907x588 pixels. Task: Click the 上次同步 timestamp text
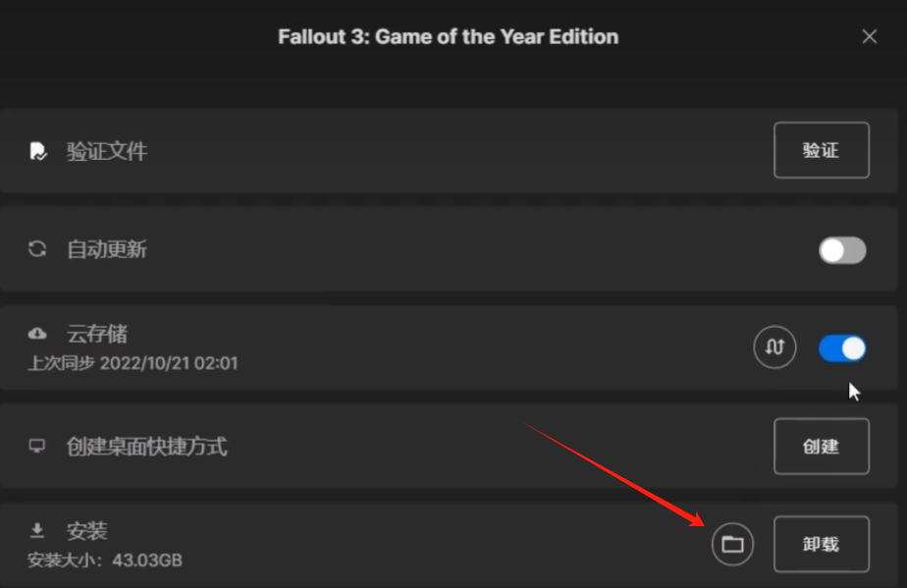(133, 363)
